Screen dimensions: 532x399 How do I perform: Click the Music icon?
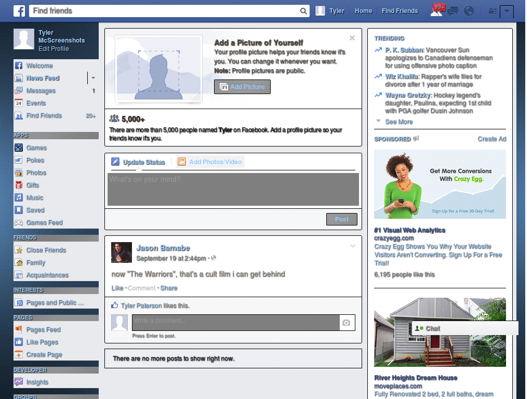19,197
